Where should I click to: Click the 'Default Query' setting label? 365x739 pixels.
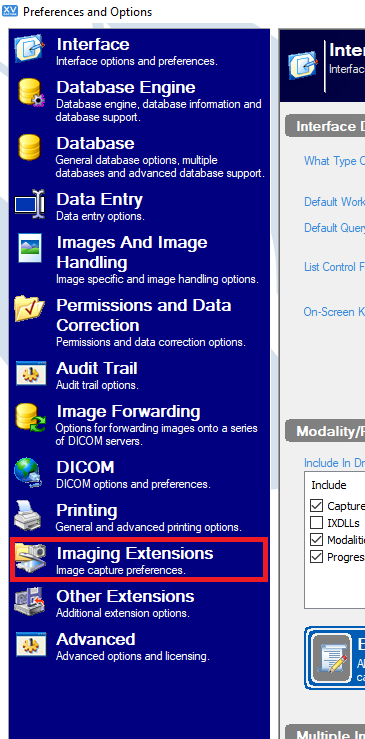[x=334, y=228]
